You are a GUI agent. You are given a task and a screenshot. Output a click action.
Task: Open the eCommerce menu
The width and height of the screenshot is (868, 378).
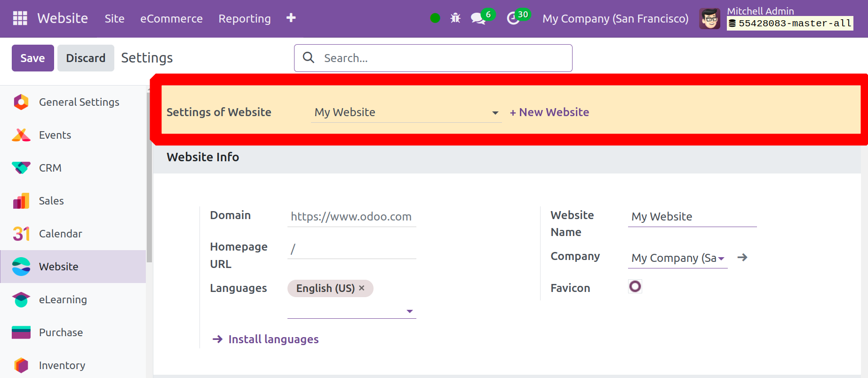[x=171, y=19]
